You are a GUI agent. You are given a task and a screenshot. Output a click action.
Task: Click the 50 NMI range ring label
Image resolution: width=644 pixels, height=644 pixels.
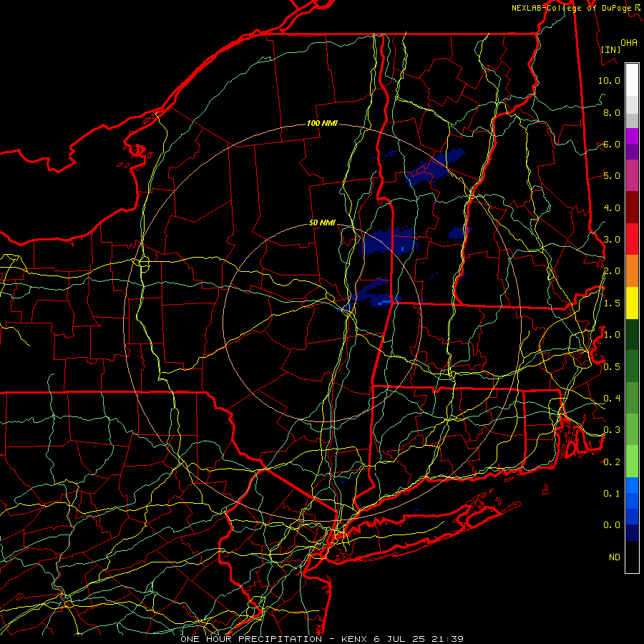pyautogui.click(x=322, y=223)
